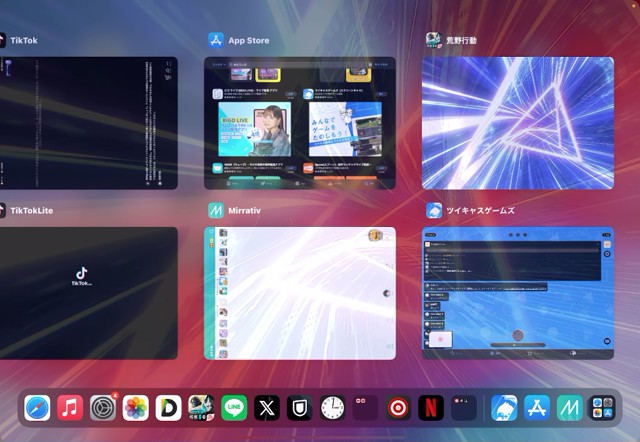
Task: Click the "TikTokLite" title label
Action: click(31, 211)
